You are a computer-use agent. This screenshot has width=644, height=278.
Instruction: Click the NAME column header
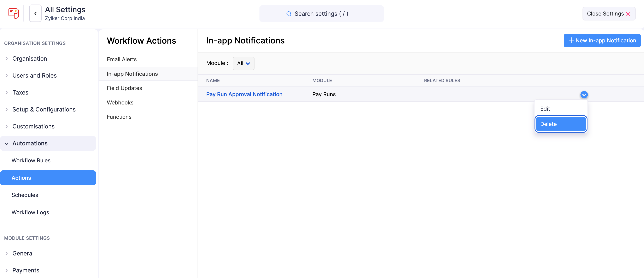coord(213,81)
